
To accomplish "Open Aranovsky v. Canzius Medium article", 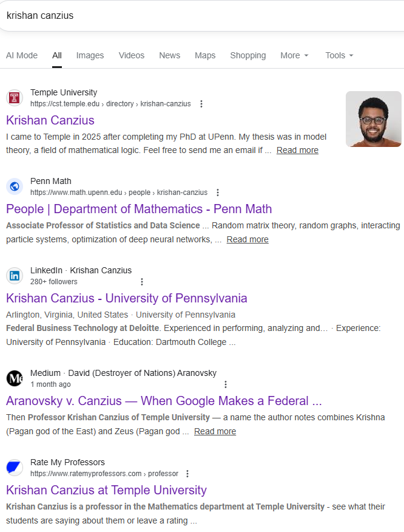I will point(164,401).
